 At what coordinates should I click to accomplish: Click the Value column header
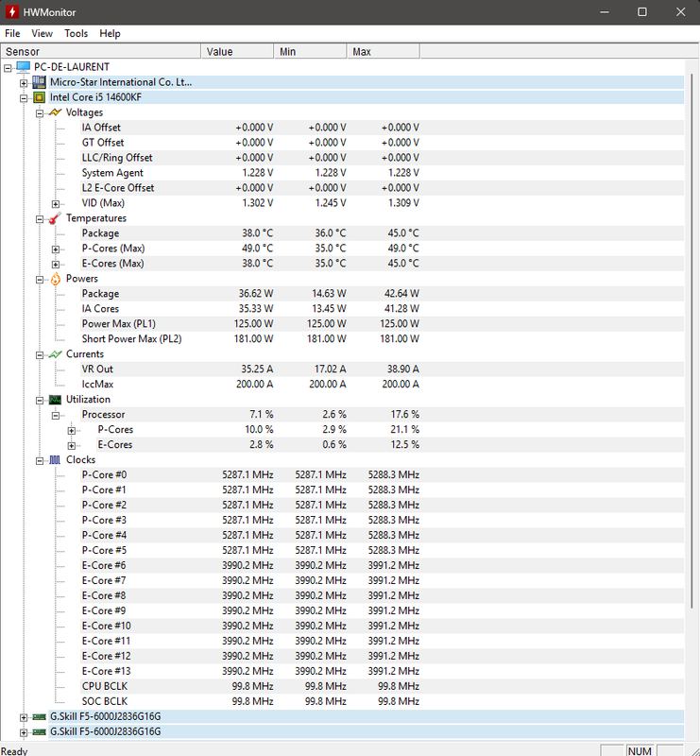coord(237,51)
